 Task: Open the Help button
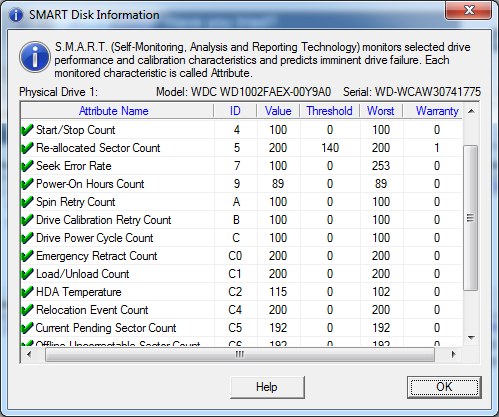pyautogui.click(x=267, y=387)
